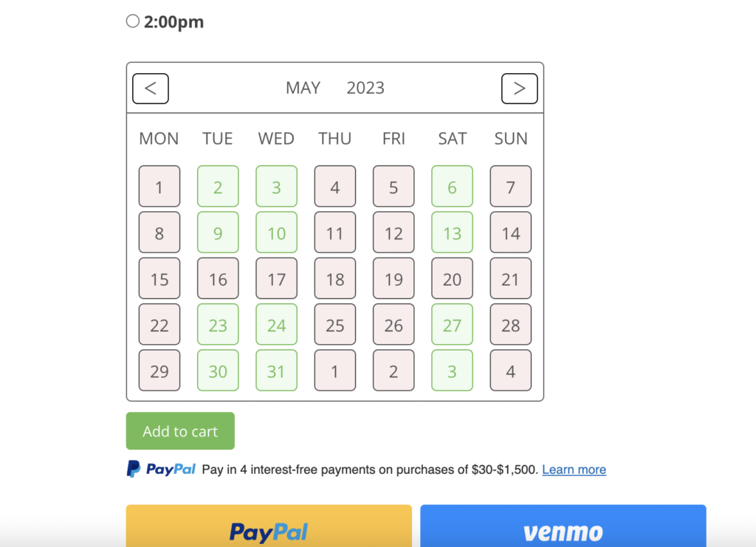Viewport: 756px width, 547px height.
Task: Pick Tuesday May 2 on calendar
Action: [x=218, y=187]
